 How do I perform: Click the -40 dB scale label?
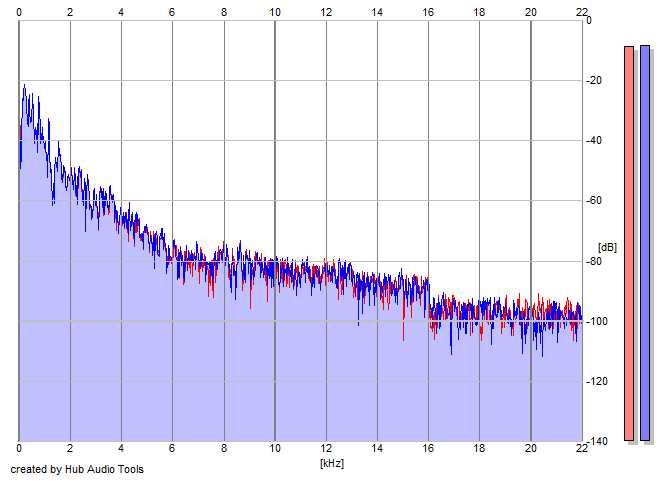click(594, 141)
